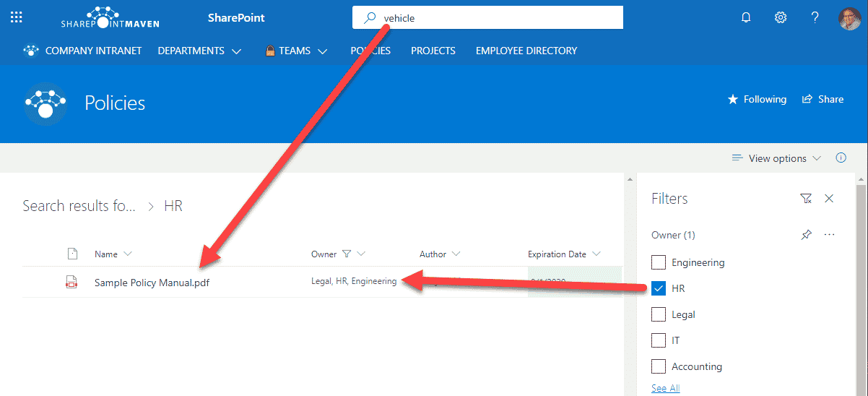Click the SharePoint Maven logo
The width and height of the screenshot is (868, 396).
click(x=110, y=17)
